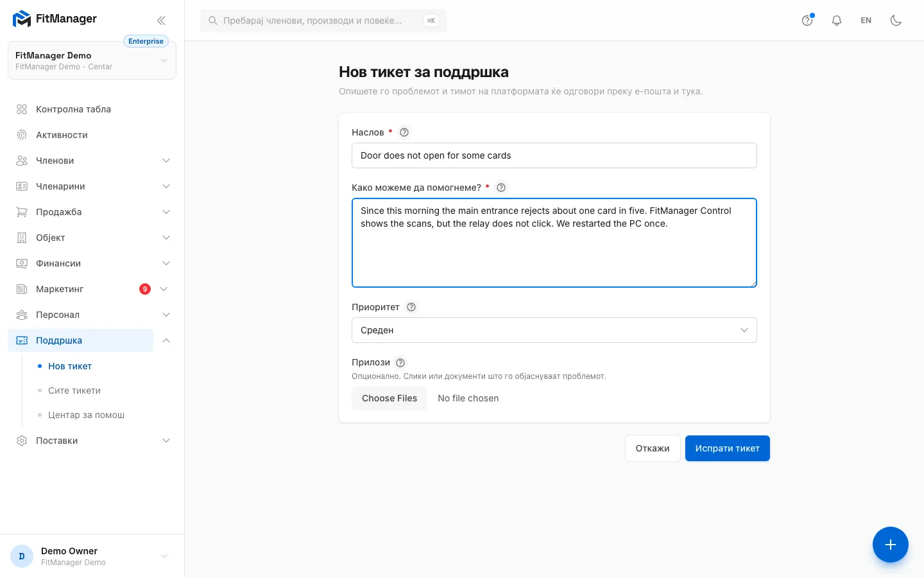Open the FitManager Demo workspace switcher
This screenshot has height=578, width=924.
coord(92,60)
